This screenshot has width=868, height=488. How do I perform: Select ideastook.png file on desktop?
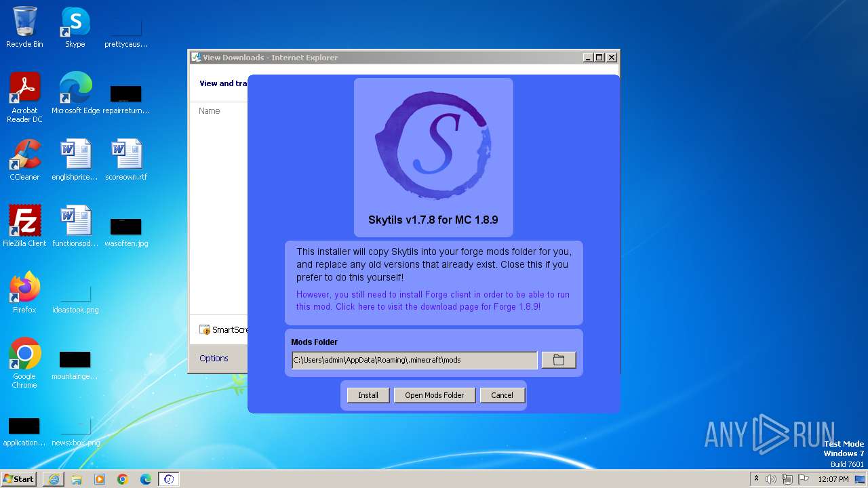click(75, 298)
